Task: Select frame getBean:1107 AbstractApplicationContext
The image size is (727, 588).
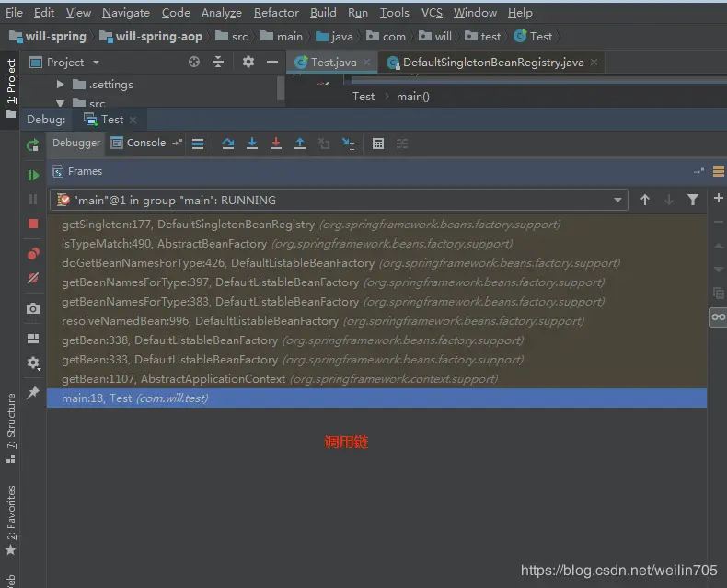Action: click(376, 379)
